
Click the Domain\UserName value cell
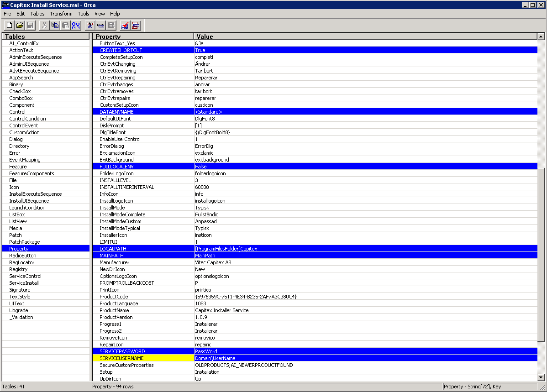point(366,358)
